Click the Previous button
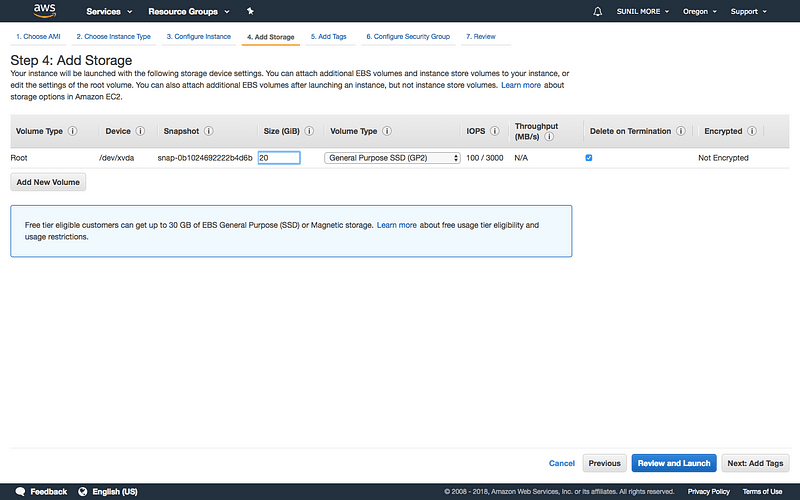800x500 pixels. coord(605,463)
